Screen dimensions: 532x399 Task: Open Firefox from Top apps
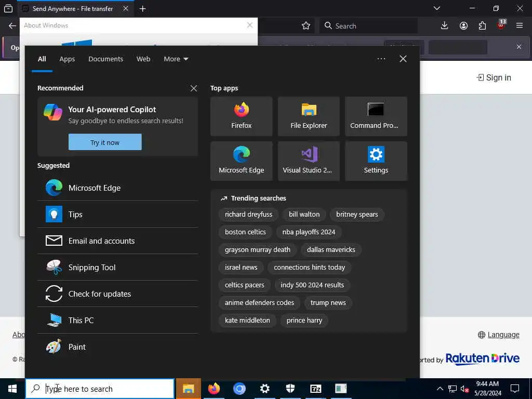[241, 116]
